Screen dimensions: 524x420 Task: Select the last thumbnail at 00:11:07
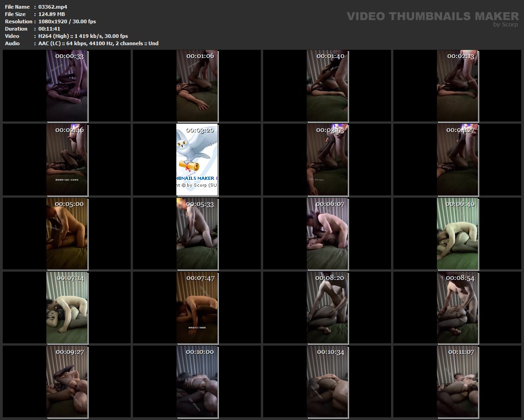tap(458, 382)
